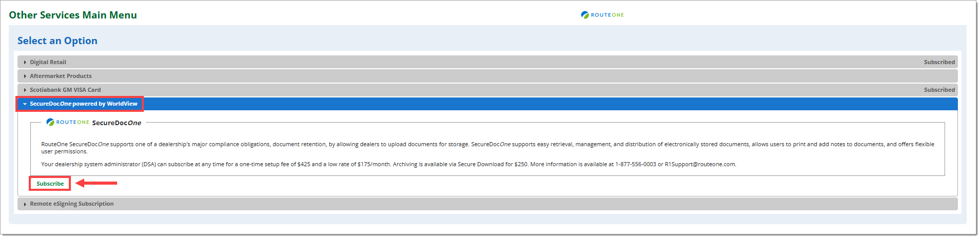Viewport: 980px width, 238px height.
Task: Click Subscribed status on Digital Retail row
Action: pyautogui.click(x=939, y=62)
